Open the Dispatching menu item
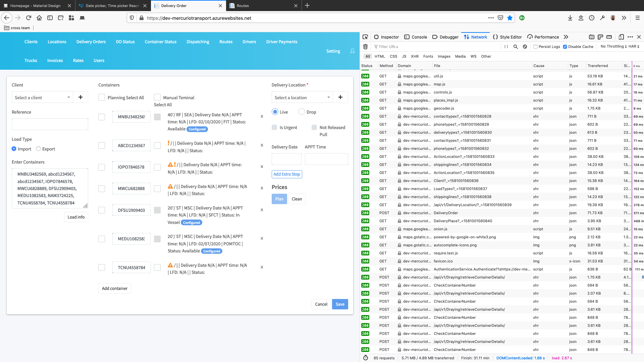This screenshot has height=362, width=644. click(x=198, y=42)
